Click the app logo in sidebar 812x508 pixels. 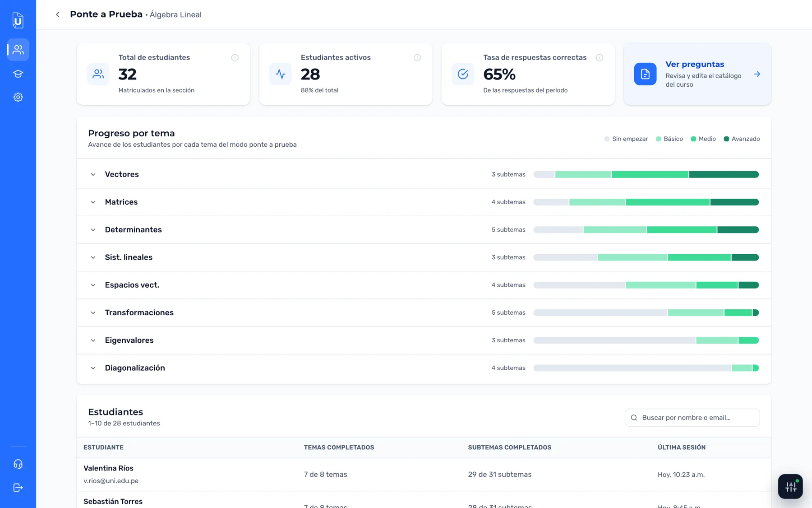pos(18,20)
